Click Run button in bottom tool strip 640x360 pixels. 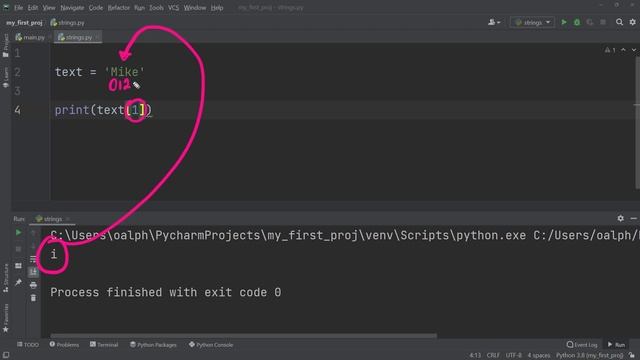(x=616, y=345)
